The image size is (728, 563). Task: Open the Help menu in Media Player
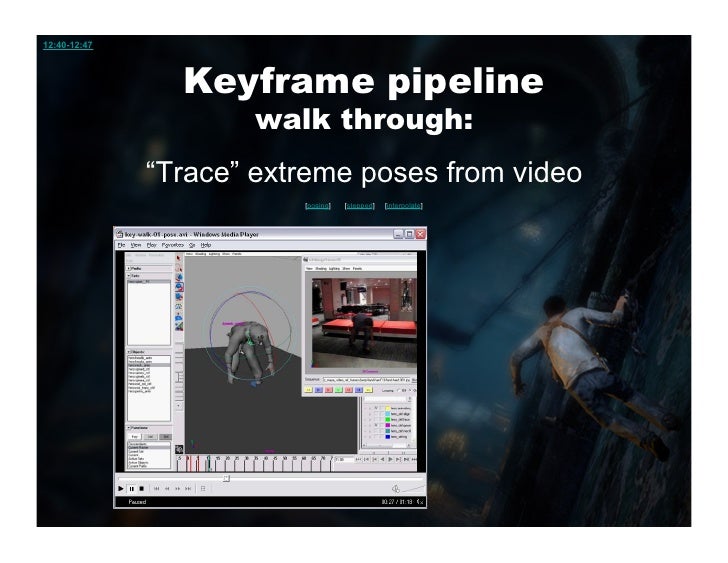coord(206,245)
